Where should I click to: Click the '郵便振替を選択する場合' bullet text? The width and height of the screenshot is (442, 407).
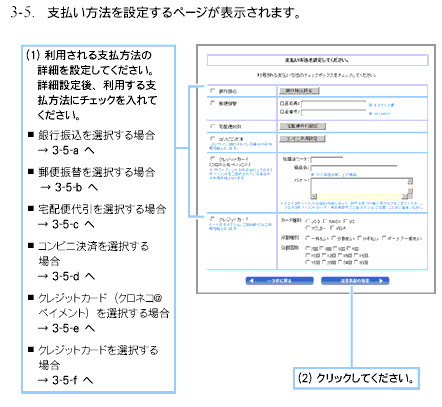96,172
